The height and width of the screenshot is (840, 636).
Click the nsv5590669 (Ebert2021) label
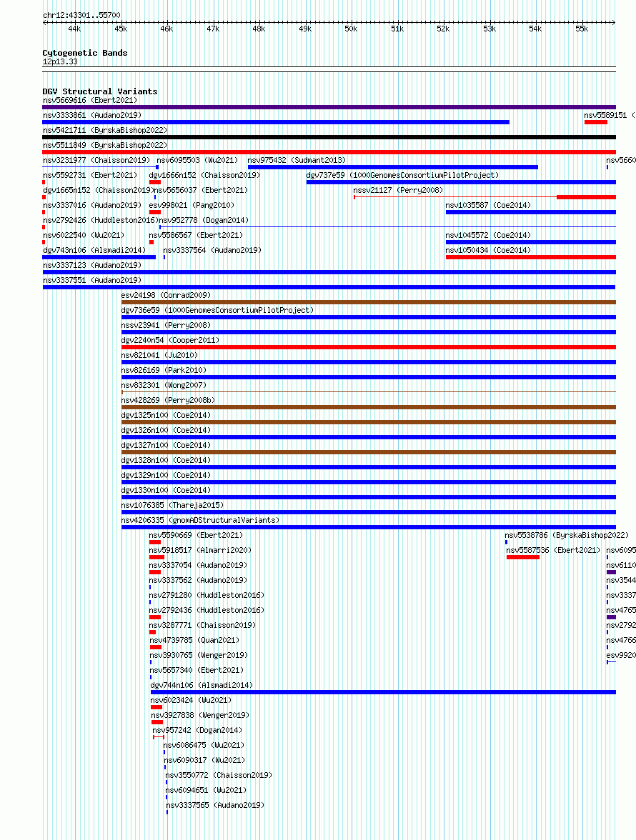pos(196,535)
